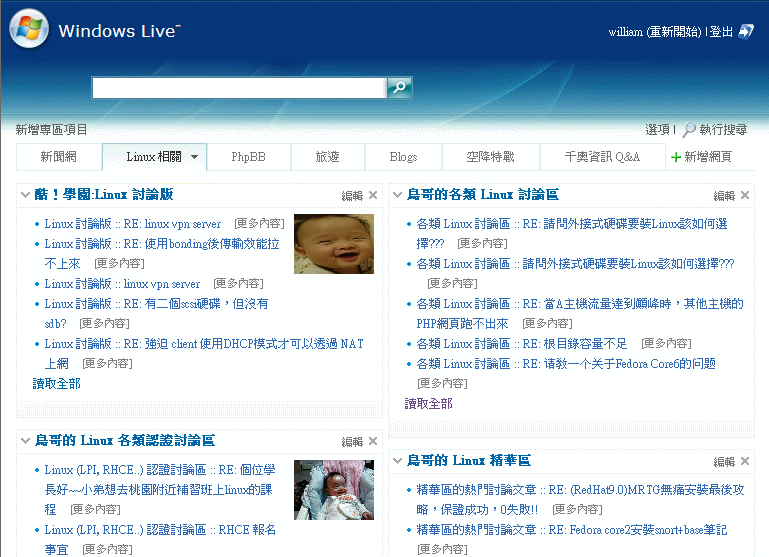Open the smiling baby face thumbnail
Viewport: 769px width, 557px height.
pos(333,244)
